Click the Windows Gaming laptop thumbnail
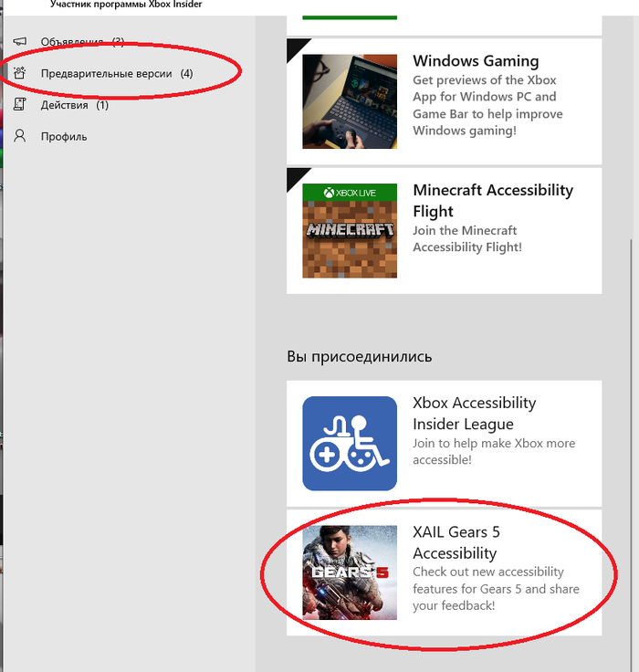This screenshot has width=639, height=672. coord(350,101)
